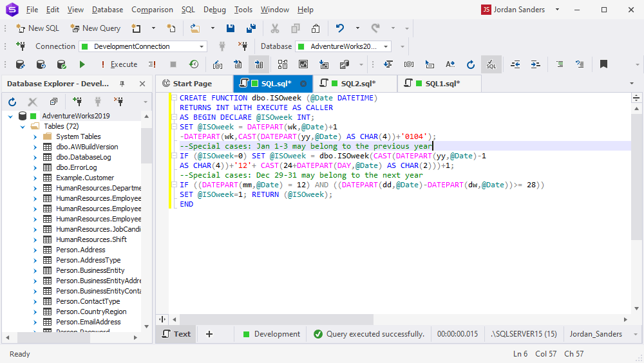This screenshot has width=644, height=363.
Task: Select the HumanResources.Shift table
Action: 91,239
